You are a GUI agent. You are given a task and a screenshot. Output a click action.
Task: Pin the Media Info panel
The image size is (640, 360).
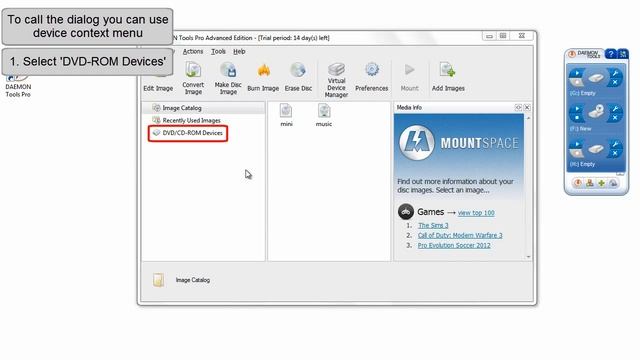click(518, 107)
